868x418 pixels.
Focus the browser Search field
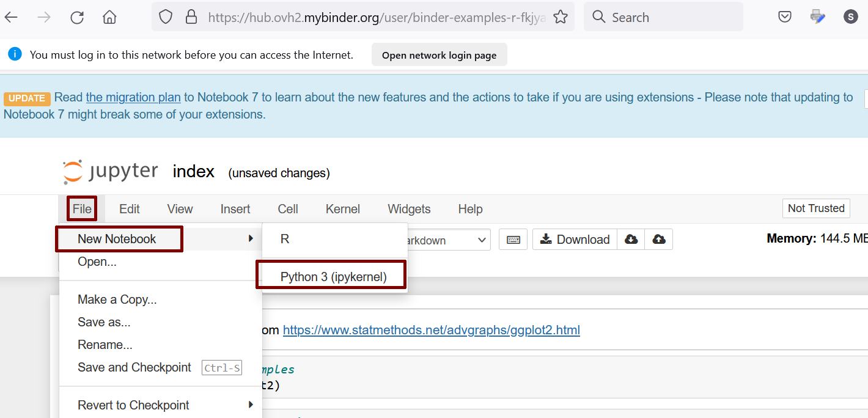point(663,17)
